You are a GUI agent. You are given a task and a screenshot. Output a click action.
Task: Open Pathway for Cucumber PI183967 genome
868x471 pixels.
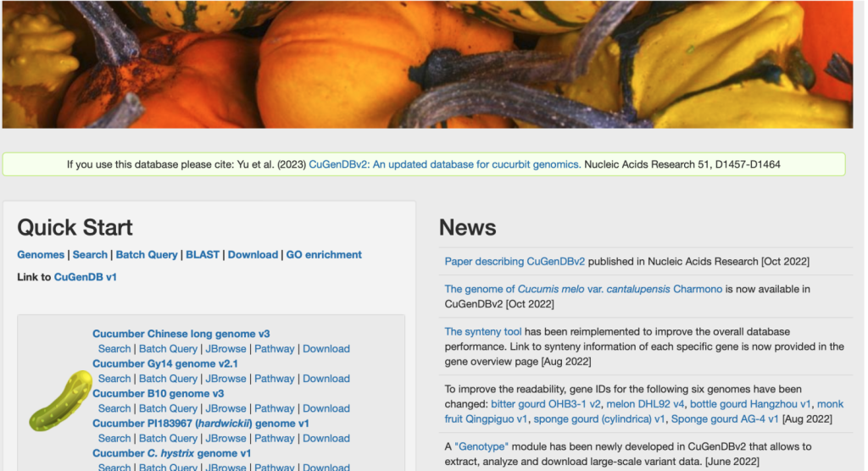point(274,438)
